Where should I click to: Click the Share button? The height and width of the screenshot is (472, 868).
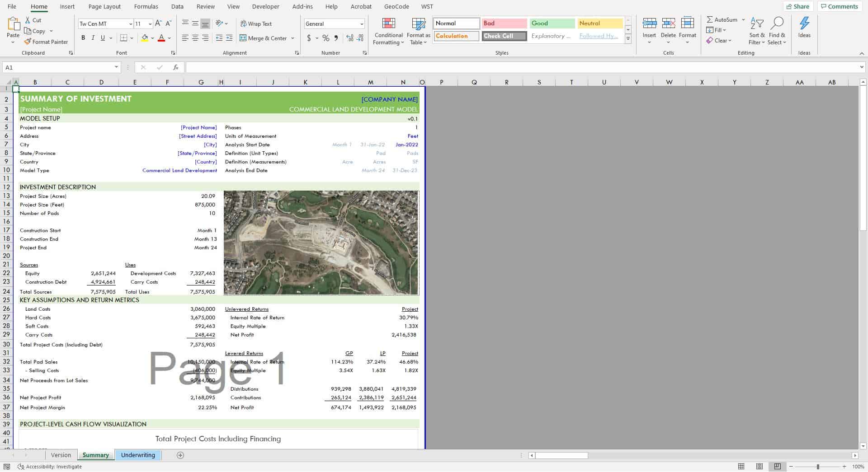coord(798,6)
